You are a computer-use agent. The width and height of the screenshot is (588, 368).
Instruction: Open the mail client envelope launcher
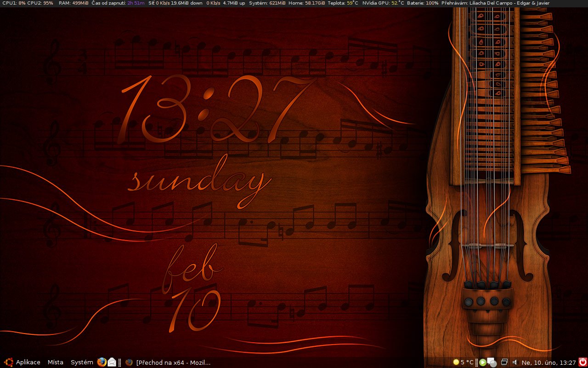[x=112, y=362]
